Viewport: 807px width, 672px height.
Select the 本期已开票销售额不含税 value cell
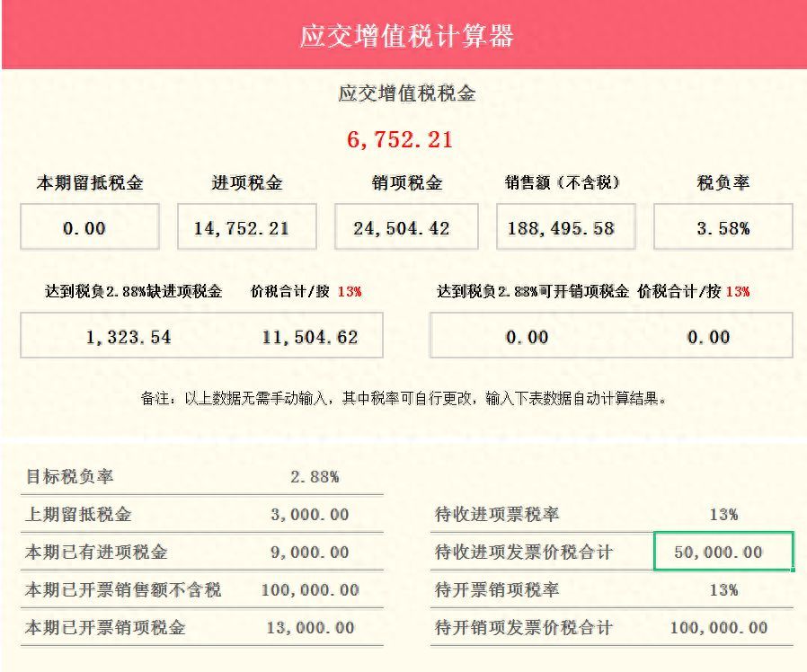coord(309,590)
